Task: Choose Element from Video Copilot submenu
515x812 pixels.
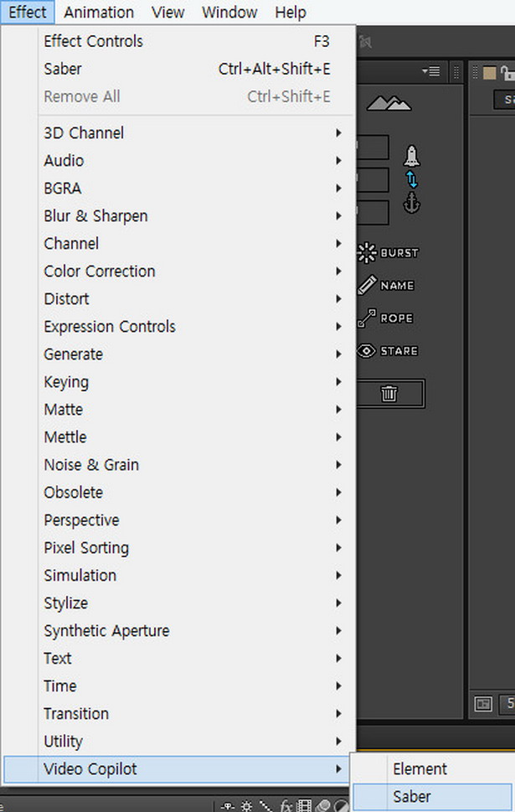Action: [433, 769]
